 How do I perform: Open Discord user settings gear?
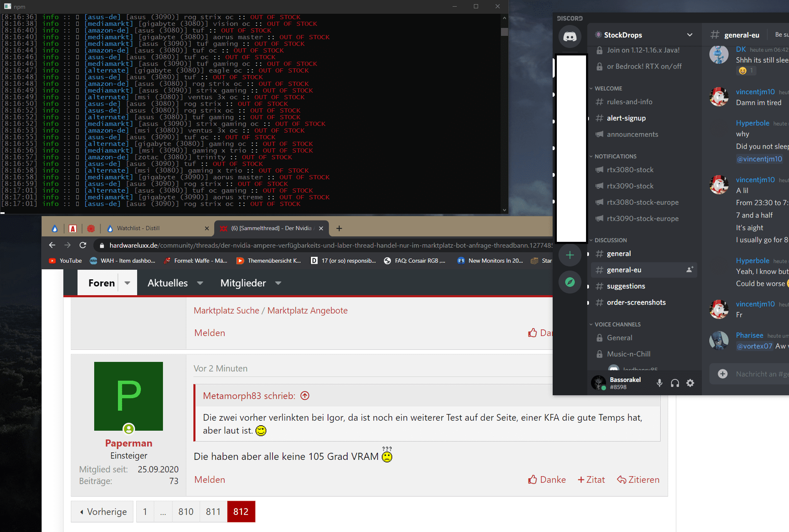coord(690,383)
